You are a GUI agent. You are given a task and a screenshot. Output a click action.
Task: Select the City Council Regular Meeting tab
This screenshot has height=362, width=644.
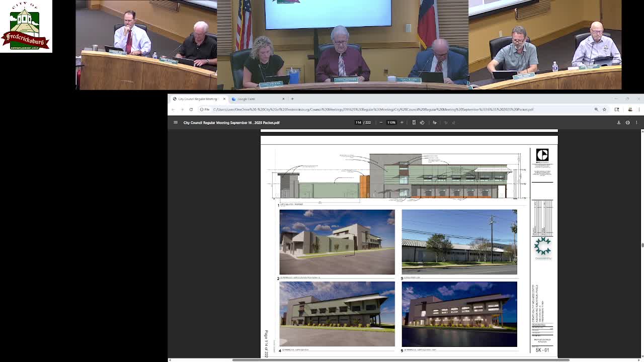coord(199,99)
